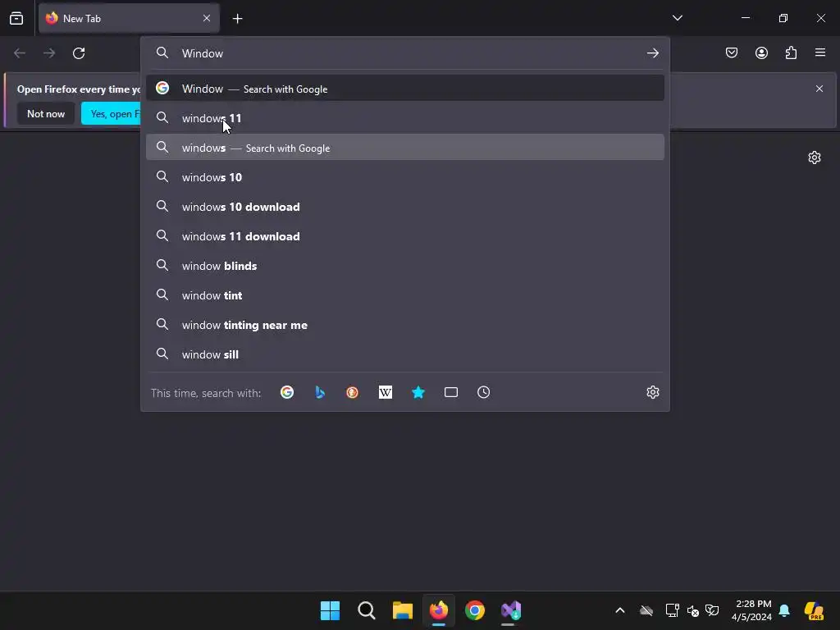The width and height of the screenshot is (840, 630).
Task: Open the Copilot Preview taskbar icon
Action: pos(814,610)
